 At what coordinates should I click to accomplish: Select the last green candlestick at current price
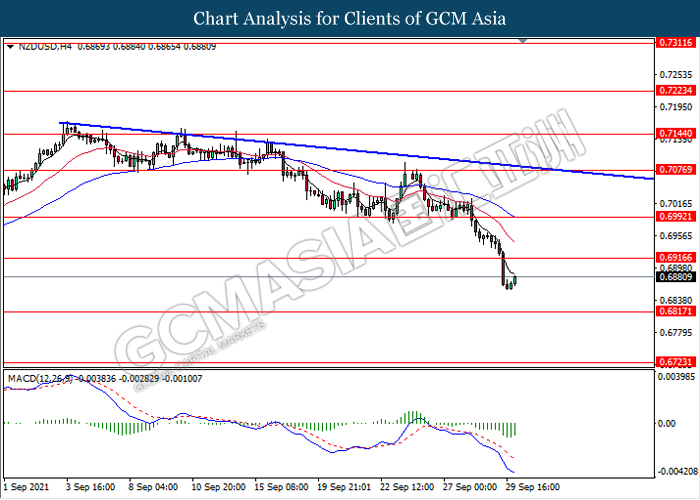click(515, 281)
